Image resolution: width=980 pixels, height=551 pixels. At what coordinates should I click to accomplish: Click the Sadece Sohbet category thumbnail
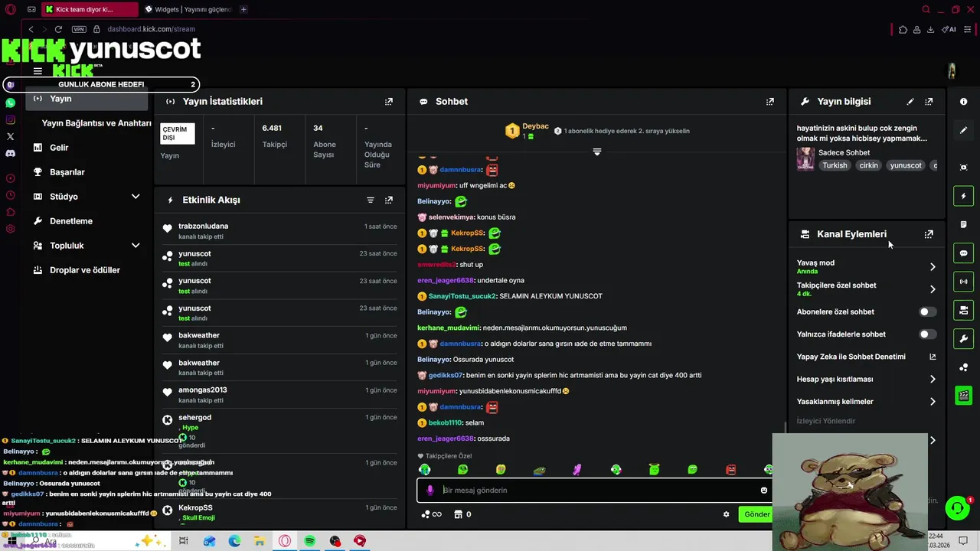[x=805, y=158]
